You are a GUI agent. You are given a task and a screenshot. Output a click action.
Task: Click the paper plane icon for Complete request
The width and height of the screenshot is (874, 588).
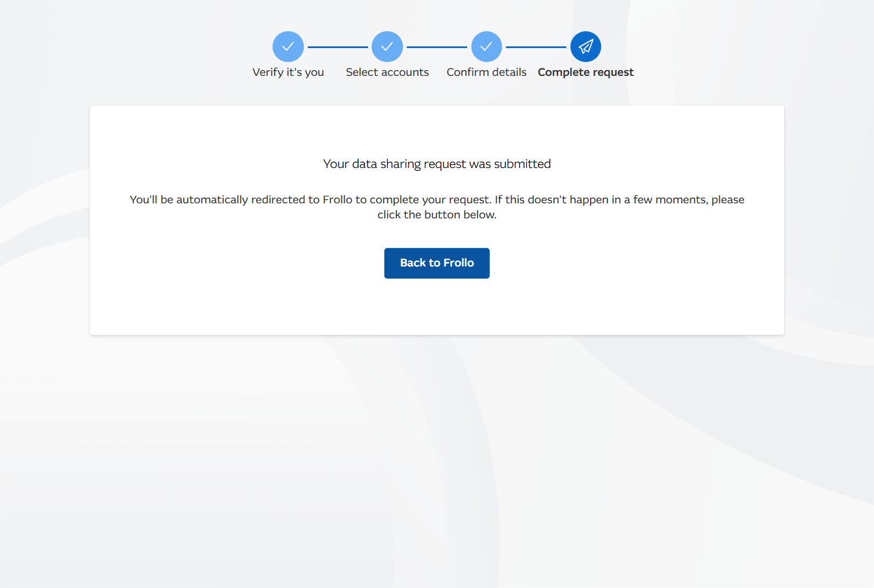[x=586, y=47]
